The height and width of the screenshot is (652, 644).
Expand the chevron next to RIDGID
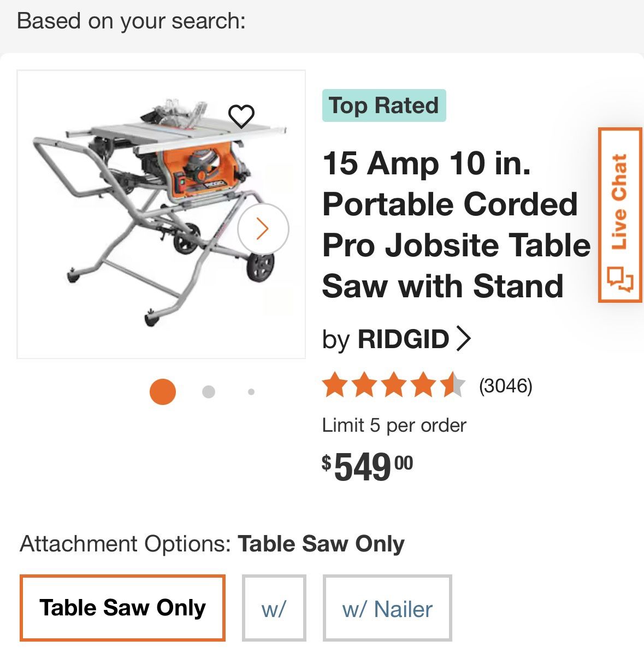463,339
